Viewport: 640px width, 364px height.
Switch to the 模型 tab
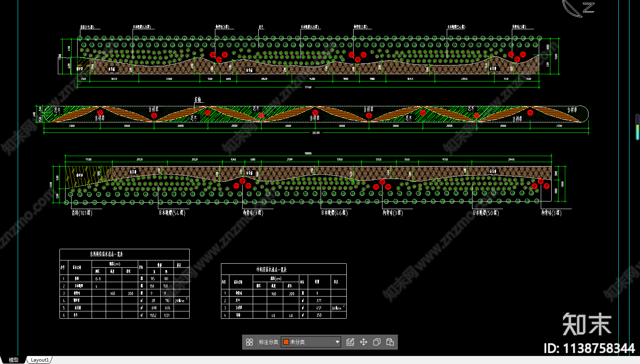(14, 360)
